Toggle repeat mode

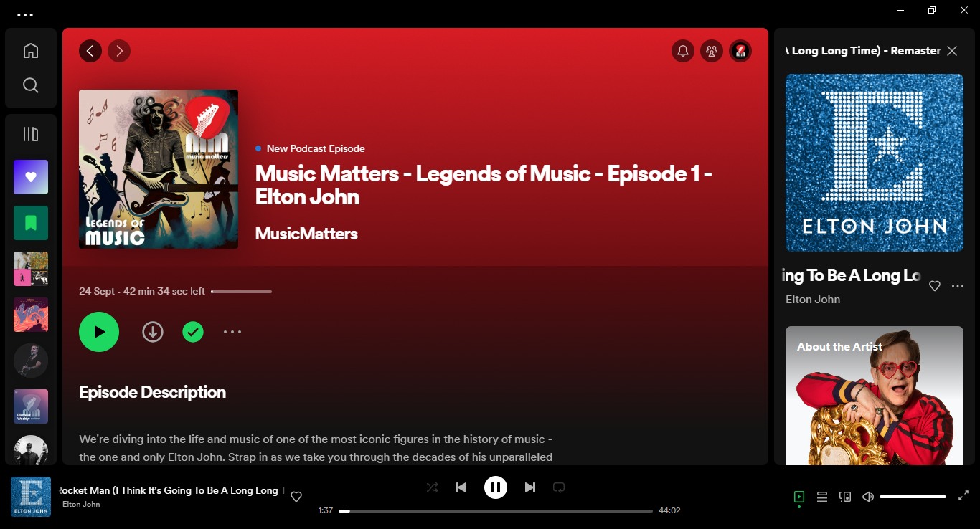pos(559,487)
